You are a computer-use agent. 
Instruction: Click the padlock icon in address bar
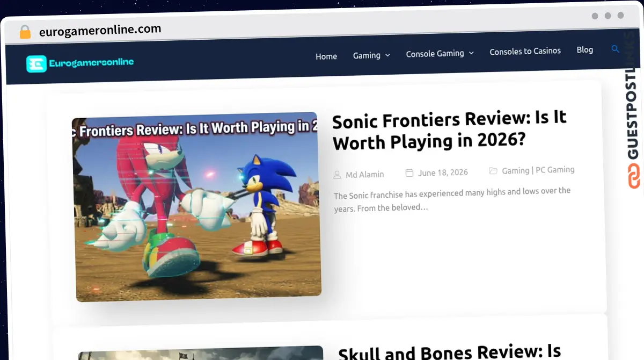tap(25, 32)
